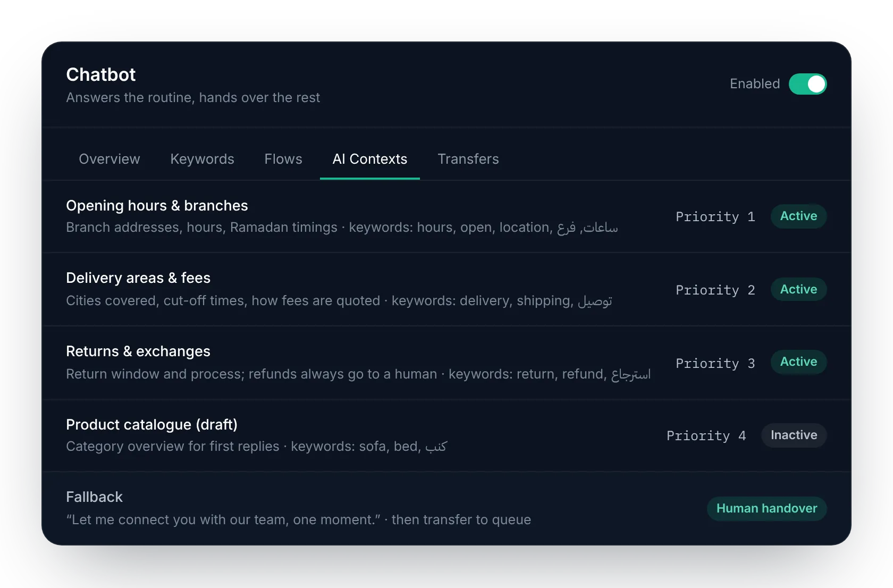This screenshot has height=588, width=893.
Task: Click the Category overview for first replies text
Action: pyautogui.click(x=257, y=447)
